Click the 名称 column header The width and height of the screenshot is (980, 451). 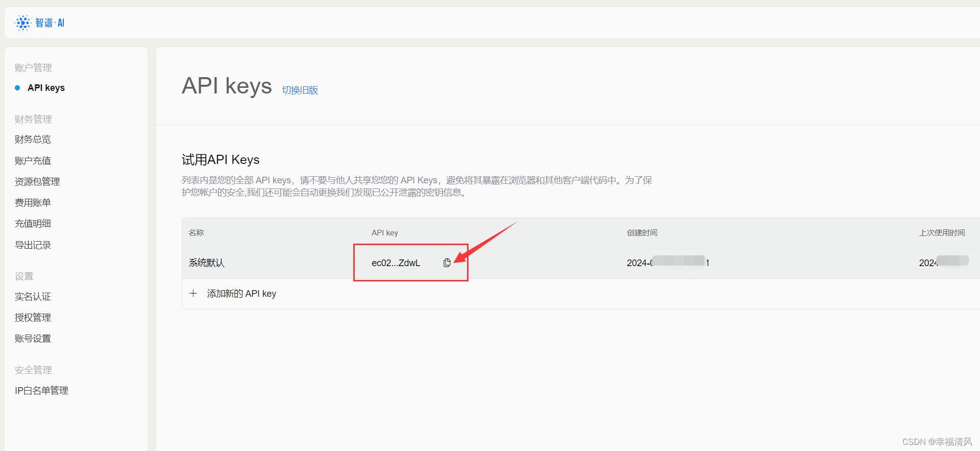(x=197, y=233)
